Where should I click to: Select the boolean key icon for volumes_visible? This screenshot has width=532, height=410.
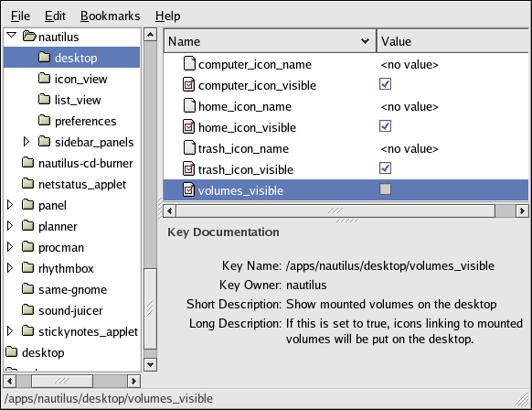(189, 189)
